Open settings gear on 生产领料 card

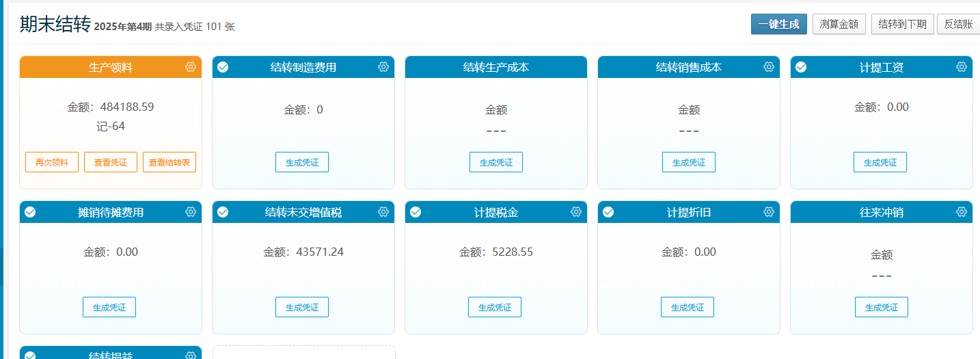pyautogui.click(x=191, y=67)
